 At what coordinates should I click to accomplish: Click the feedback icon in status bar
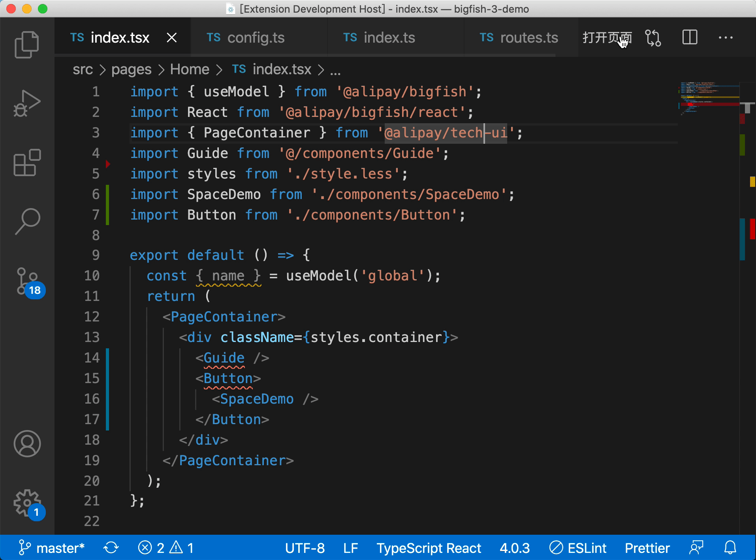tap(696, 548)
